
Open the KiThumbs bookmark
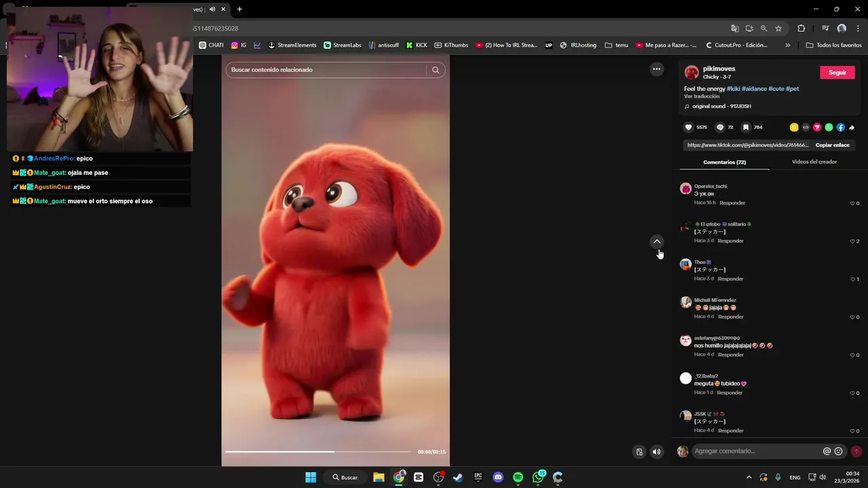coord(451,45)
